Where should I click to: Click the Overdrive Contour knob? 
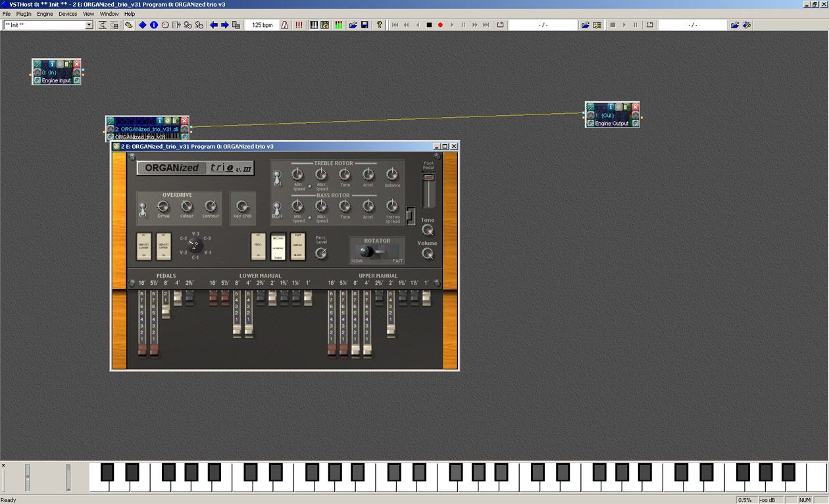[211, 206]
